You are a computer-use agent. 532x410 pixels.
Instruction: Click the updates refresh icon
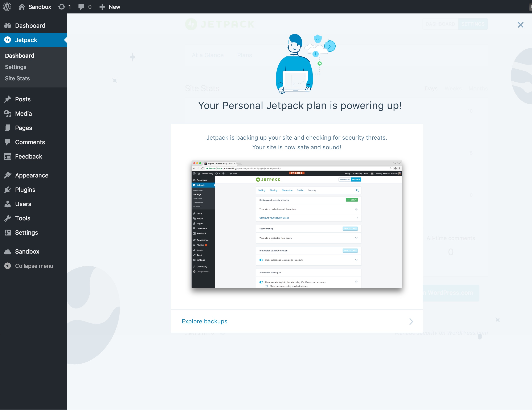click(x=61, y=7)
